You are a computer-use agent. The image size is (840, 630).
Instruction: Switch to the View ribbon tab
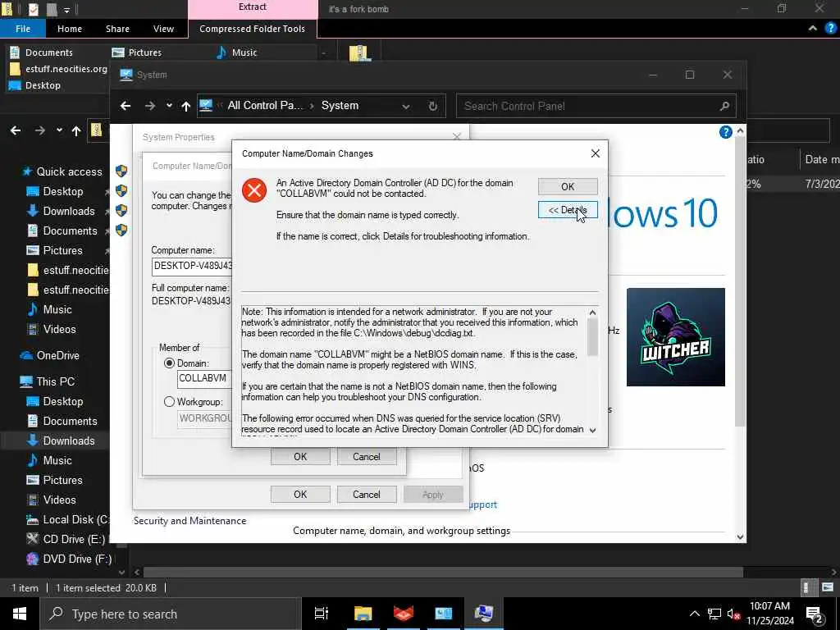pos(163,29)
